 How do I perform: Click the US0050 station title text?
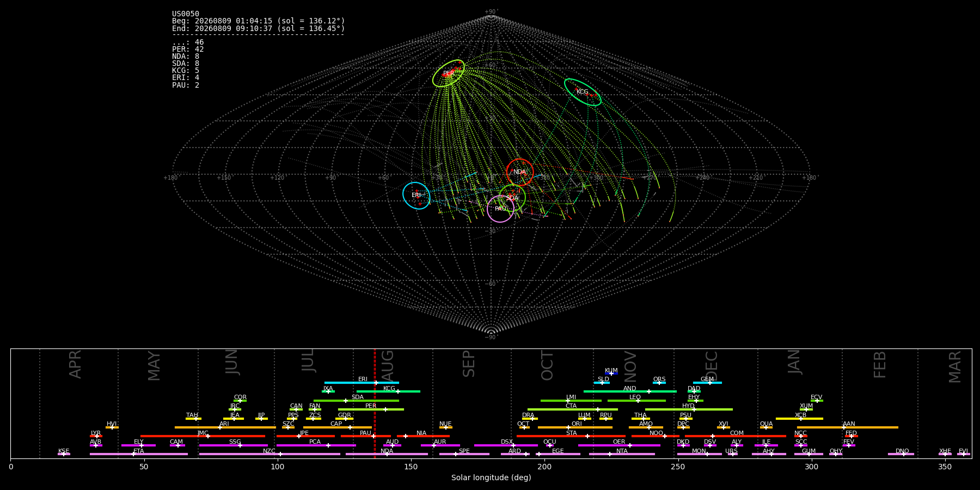[x=186, y=14]
